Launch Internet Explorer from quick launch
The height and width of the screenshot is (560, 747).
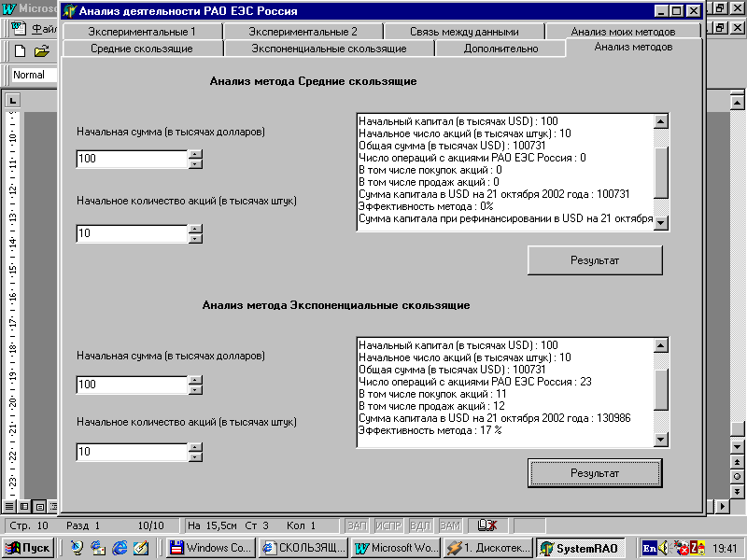120,548
